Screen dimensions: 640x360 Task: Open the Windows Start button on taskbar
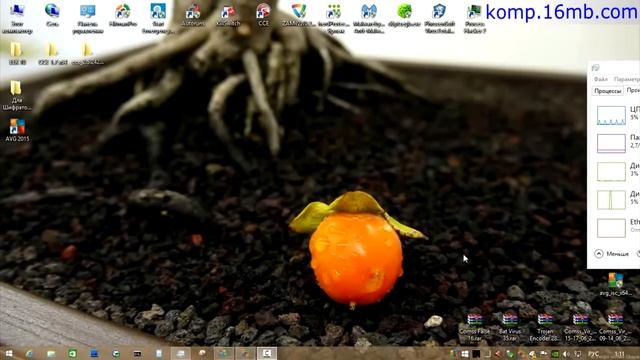click(x=9, y=353)
